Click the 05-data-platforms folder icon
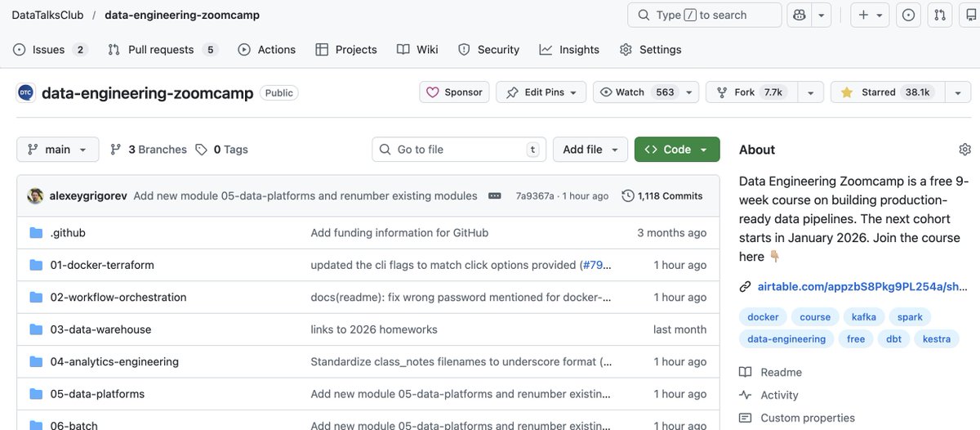Viewport: 980px width, 430px height. (36, 394)
